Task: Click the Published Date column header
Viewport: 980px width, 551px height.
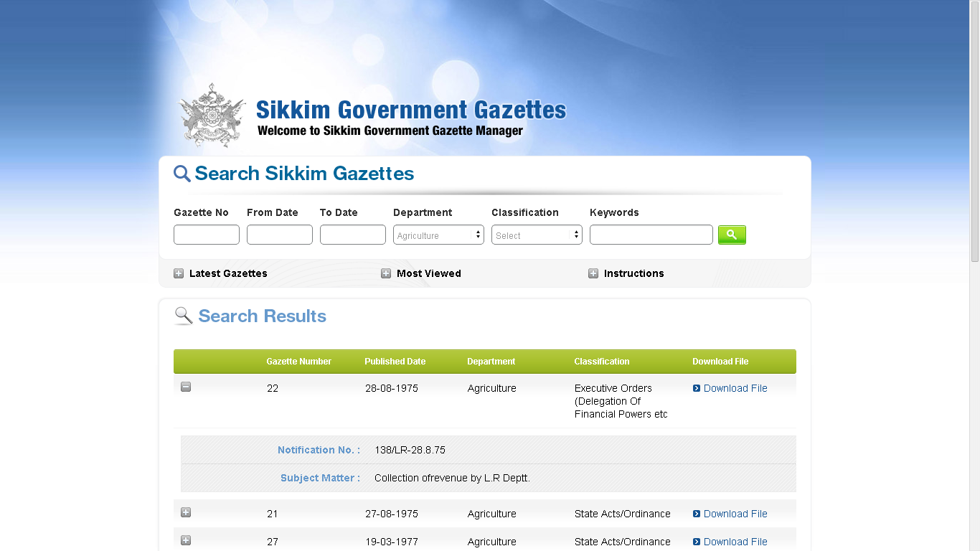Action: coord(395,362)
